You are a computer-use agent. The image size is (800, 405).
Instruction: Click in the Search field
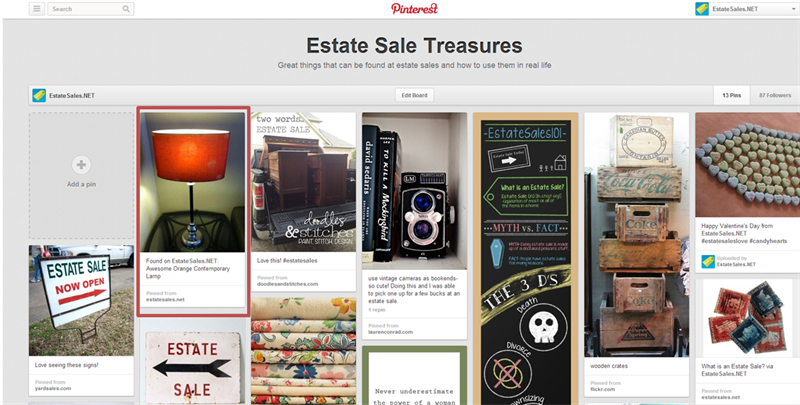pos(90,9)
